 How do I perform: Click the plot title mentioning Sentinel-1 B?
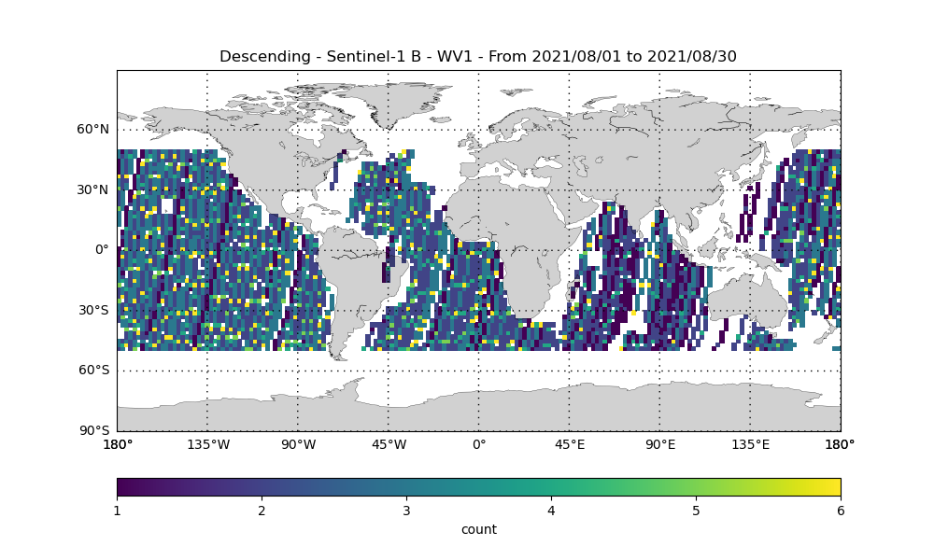[x=478, y=57]
